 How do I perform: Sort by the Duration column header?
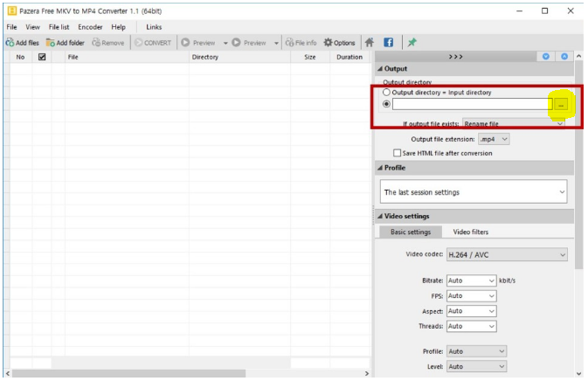click(x=349, y=57)
